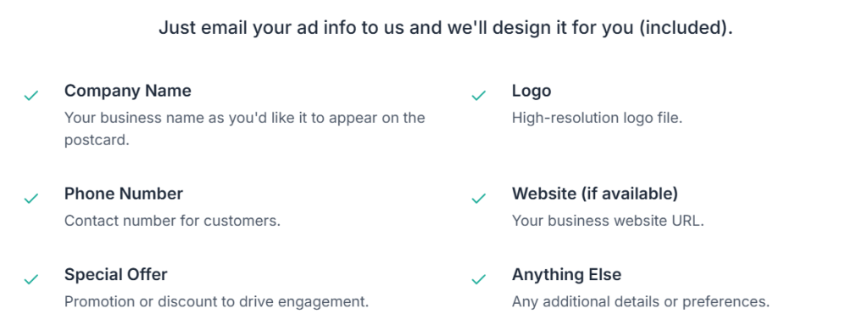Click 'Any additional details or preferences' text

641,302
